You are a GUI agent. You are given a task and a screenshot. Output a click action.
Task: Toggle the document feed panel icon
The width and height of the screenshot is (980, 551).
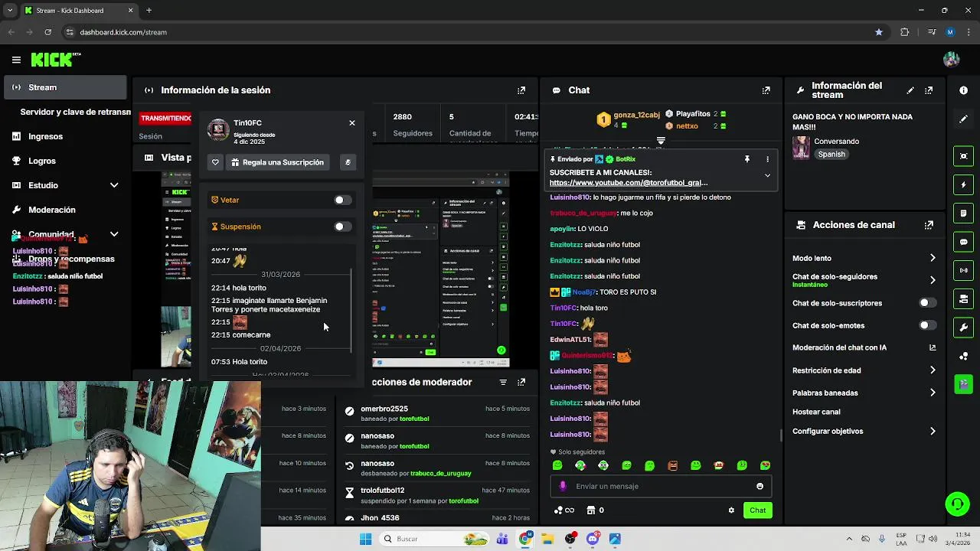coord(963,213)
